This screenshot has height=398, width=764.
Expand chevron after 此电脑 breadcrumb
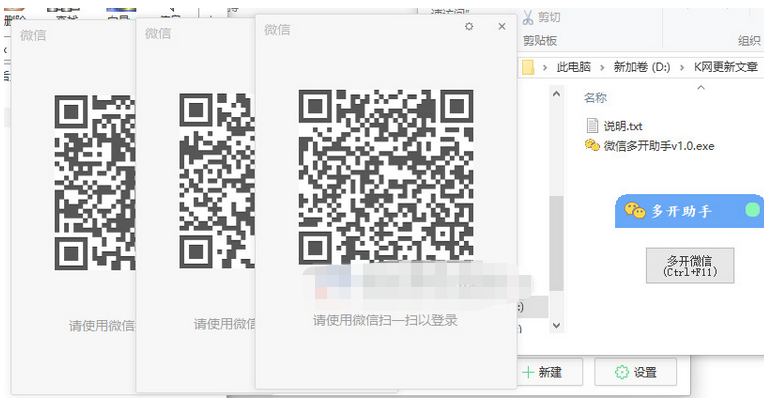click(602, 67)
